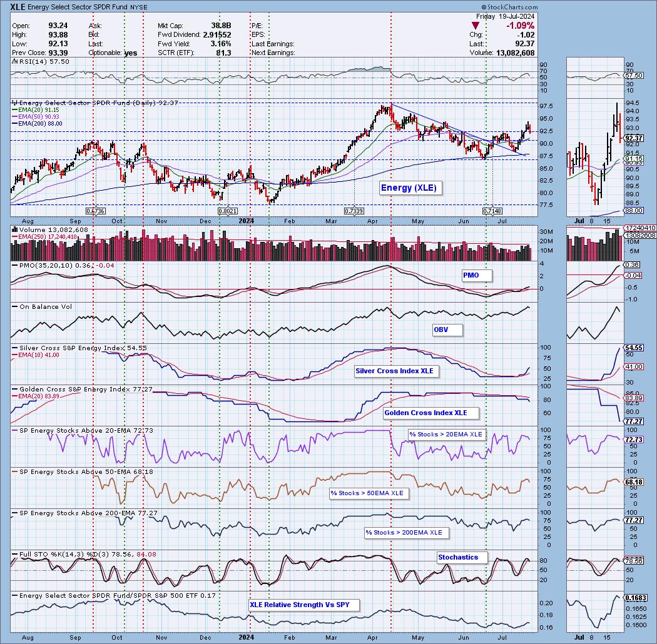Click 'SP Energy Stocks Above 50-EMA' label
657x644 pixels.
(82, 472)
